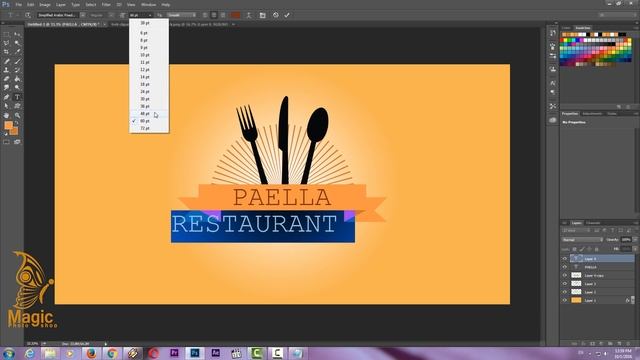Hide the Layer 4 layer
The image size is (640, 360).
[565, 259]
